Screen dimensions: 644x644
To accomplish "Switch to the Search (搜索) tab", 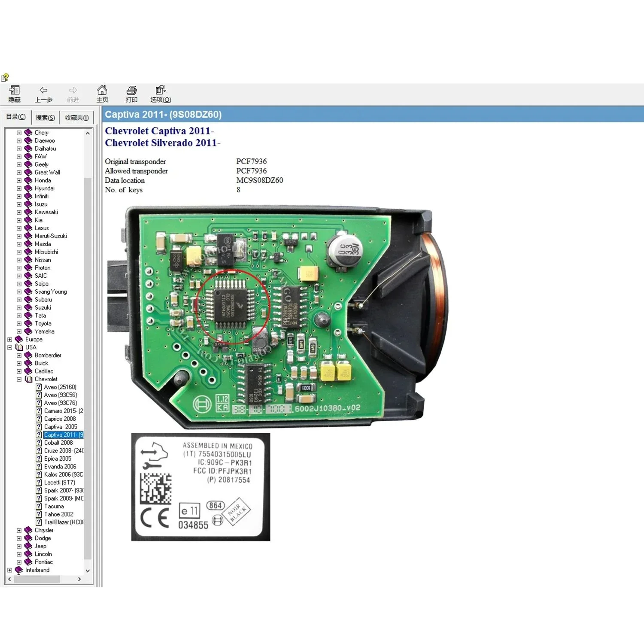I will 45,118.
